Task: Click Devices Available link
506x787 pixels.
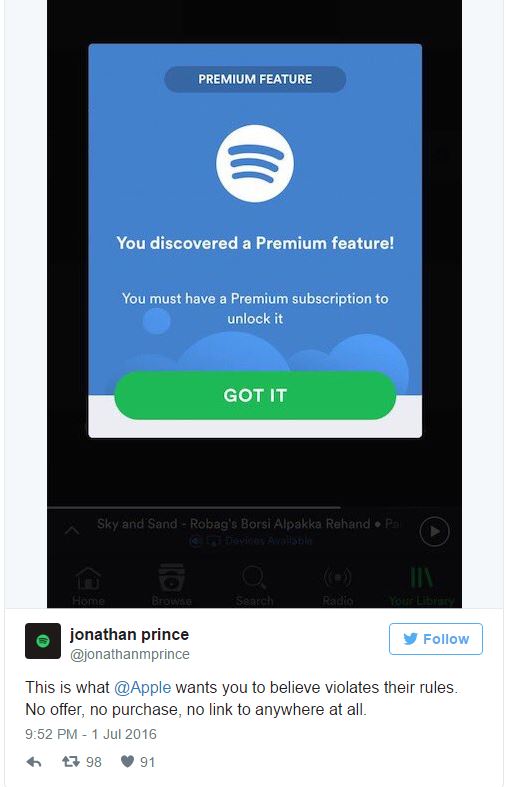Action: (251, 541)
